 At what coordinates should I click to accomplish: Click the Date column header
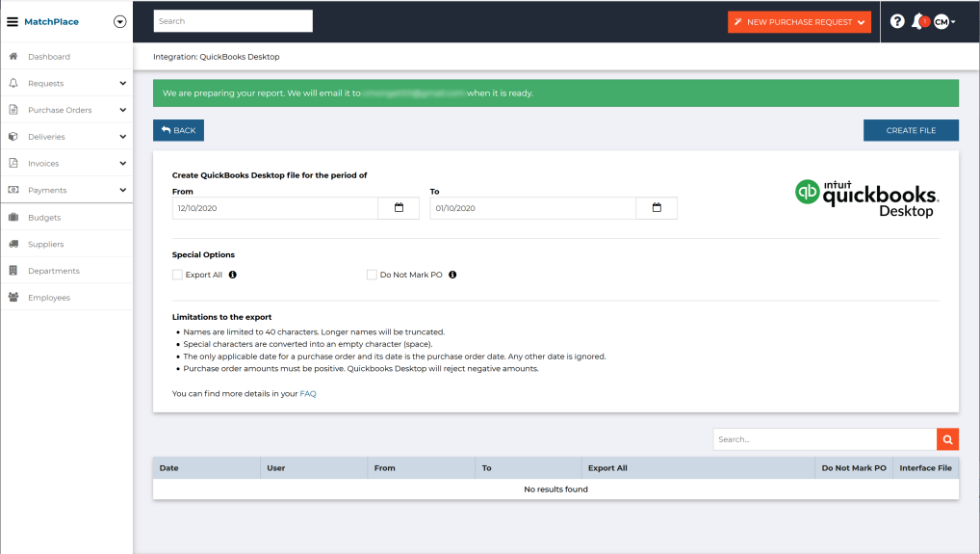pyautogui.click(x=206, y=467)
